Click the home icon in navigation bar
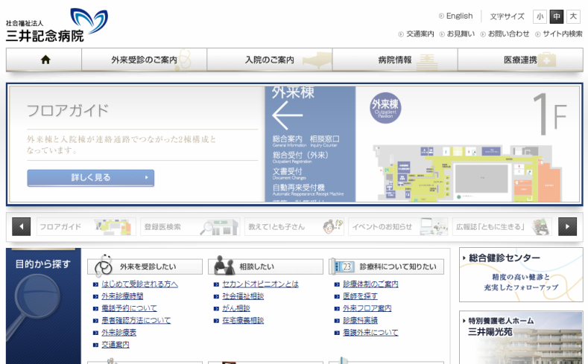 (45, 60)
